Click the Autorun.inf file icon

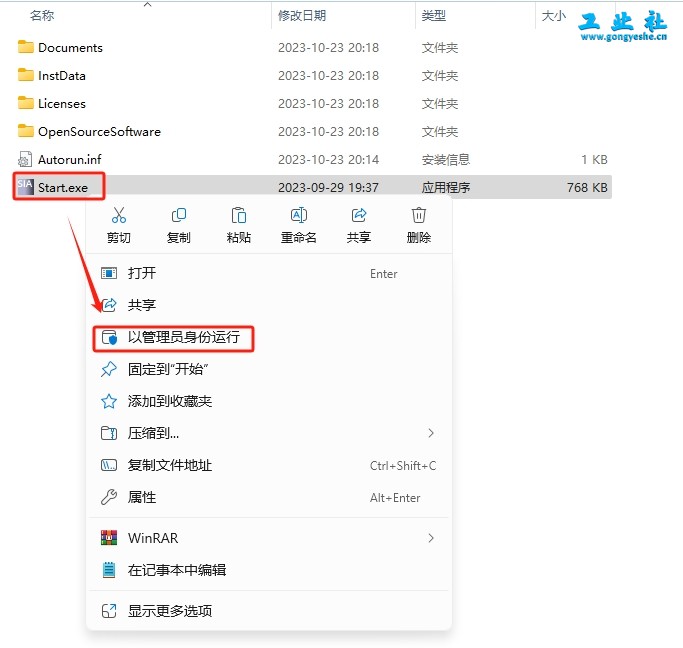(25, 159)
